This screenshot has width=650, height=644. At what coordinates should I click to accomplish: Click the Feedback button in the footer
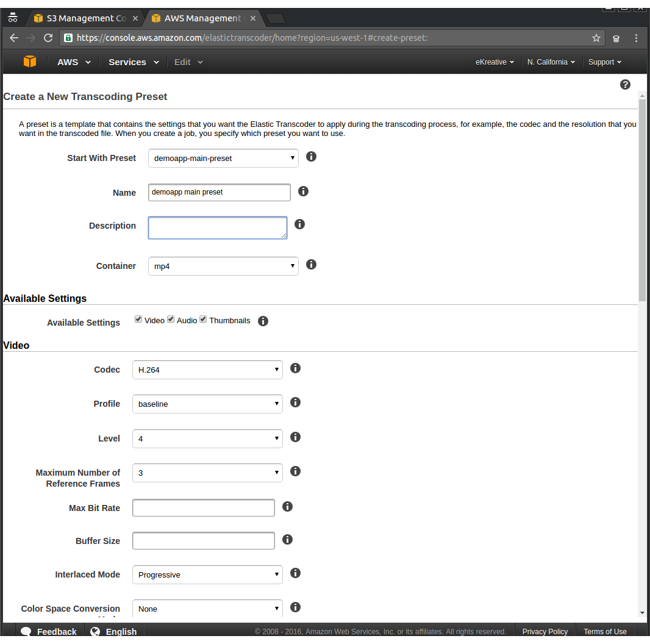(49, 631)
